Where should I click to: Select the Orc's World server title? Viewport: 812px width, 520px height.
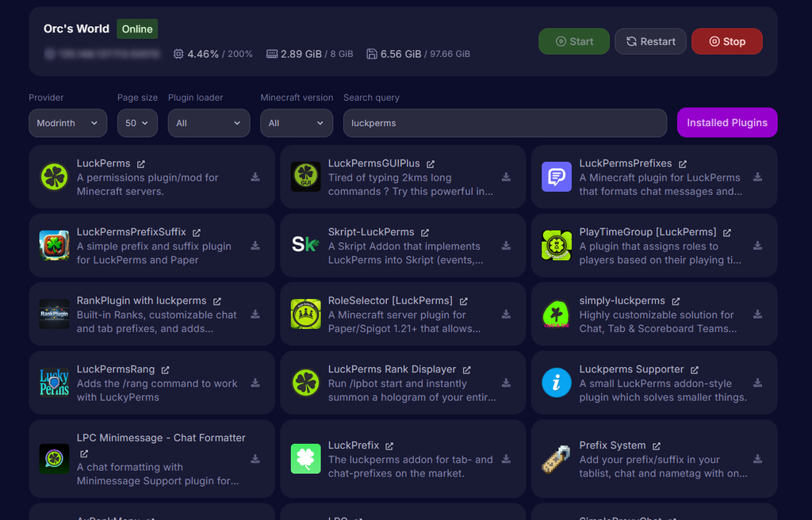77,29
